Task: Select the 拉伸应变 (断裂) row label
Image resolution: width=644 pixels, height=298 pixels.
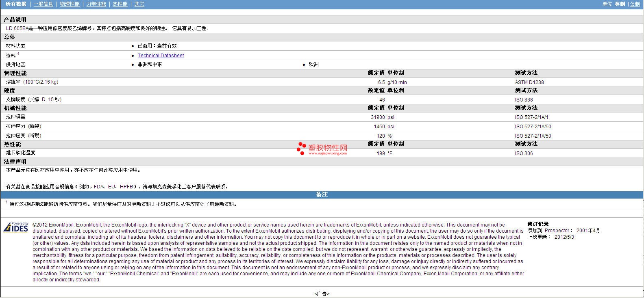Action: coord(24,136)
